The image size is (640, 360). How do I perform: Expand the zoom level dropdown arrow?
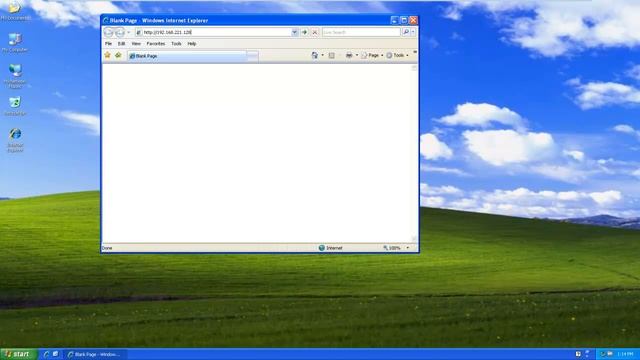(407, 248)
